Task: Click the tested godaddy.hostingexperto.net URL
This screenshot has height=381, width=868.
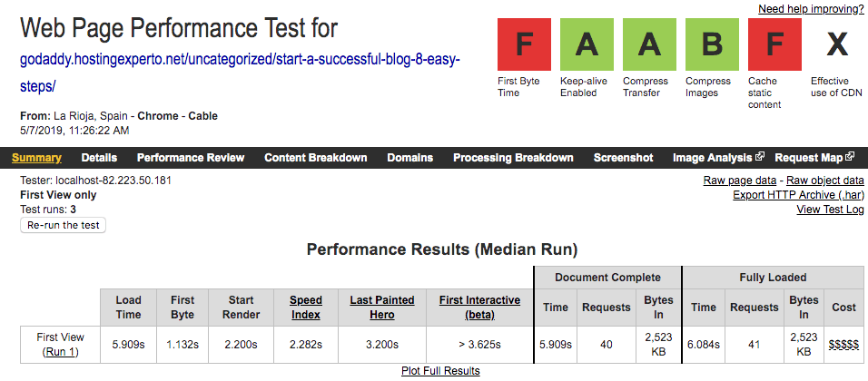Action: [x=241, y=73]
